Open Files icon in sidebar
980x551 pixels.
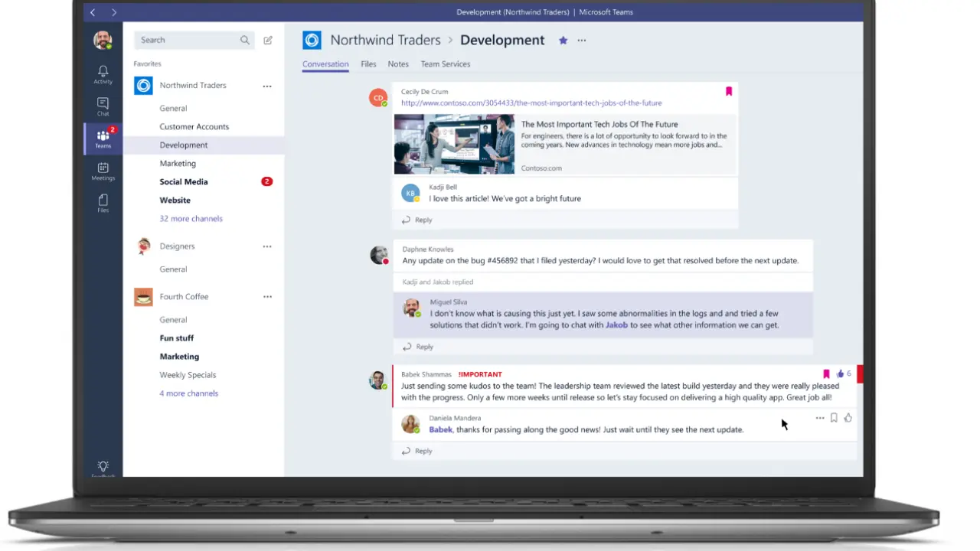tap(103, 203)
